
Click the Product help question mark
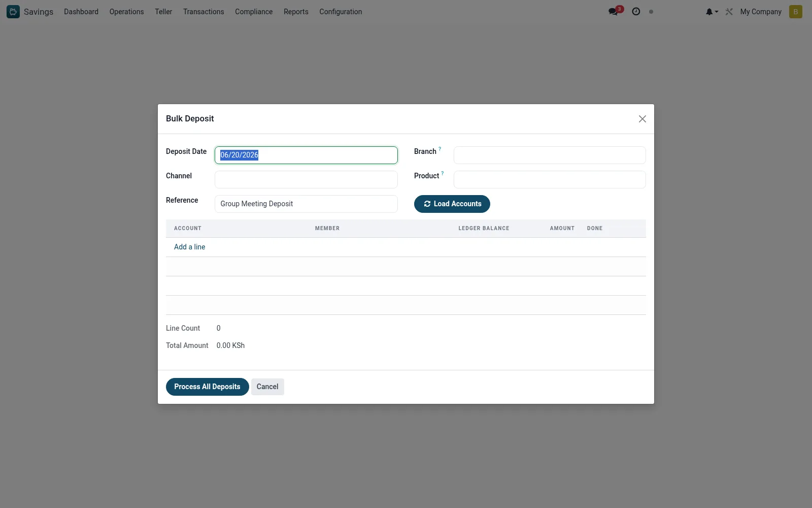443,174
